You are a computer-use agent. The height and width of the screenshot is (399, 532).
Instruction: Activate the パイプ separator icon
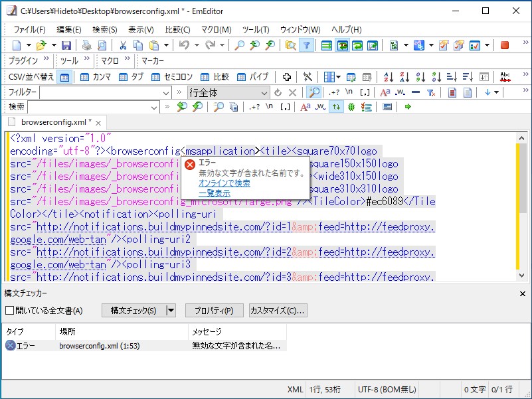coord(240,76)
